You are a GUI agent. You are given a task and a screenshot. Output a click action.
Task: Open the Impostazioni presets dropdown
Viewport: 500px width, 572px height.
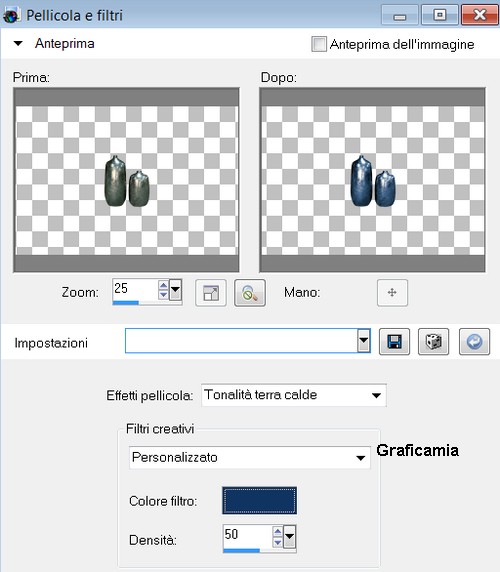click(363, 341)
